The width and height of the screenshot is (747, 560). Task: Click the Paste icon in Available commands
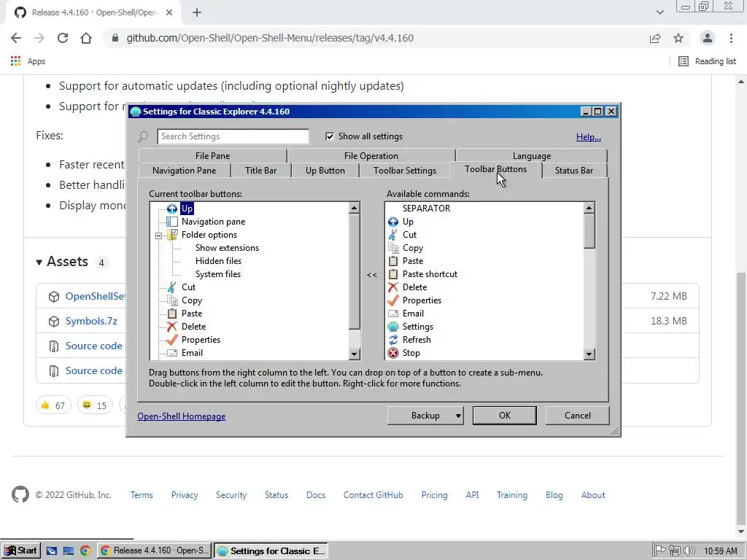coord(393,261)
